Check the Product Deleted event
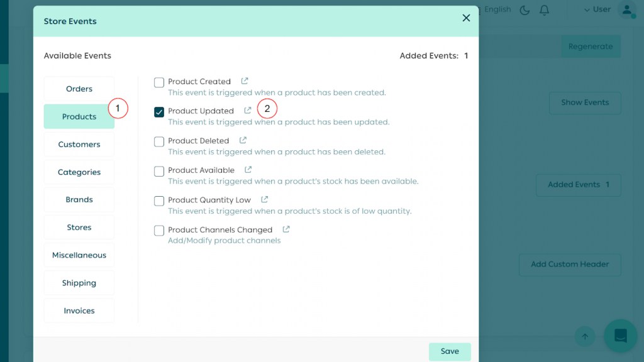Image resolution: width=644 pixels, height=362 pixels. coord(159,141)
